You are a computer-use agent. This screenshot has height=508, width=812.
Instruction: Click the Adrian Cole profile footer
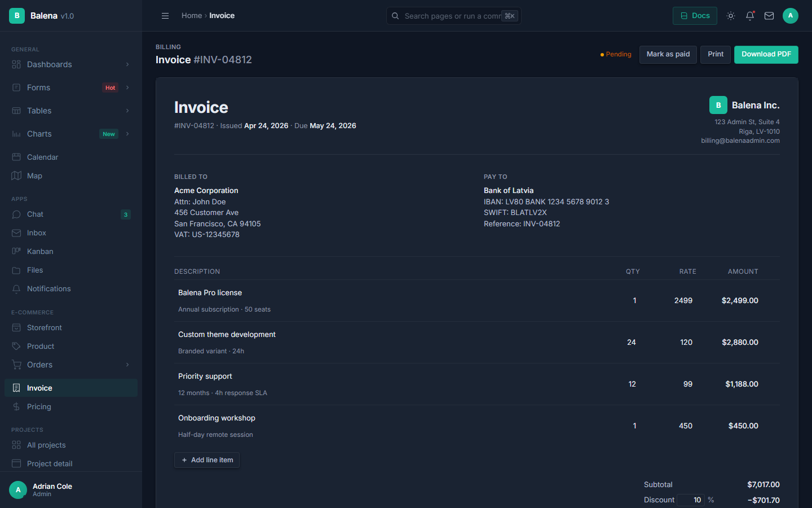tap(71, 490)
